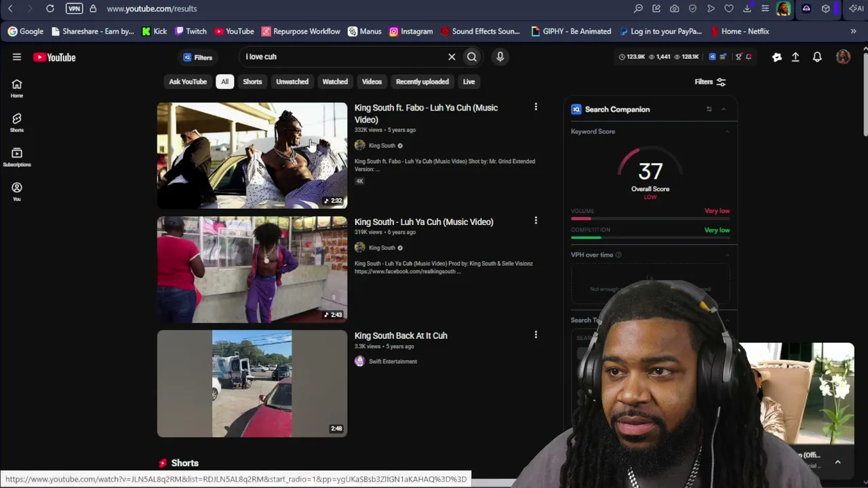Screen dimensions: 868x488
Task: Click the VPH over time help icon
Action: point(618,255)
